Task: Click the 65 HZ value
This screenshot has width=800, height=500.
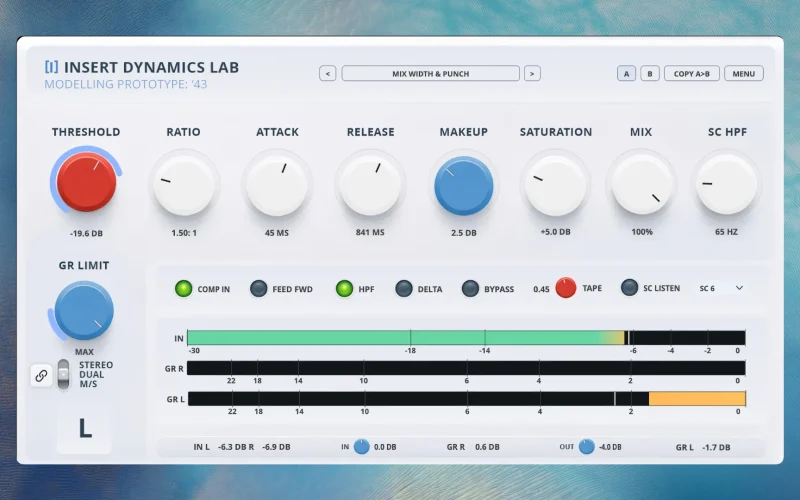Action: coord(727,232)
